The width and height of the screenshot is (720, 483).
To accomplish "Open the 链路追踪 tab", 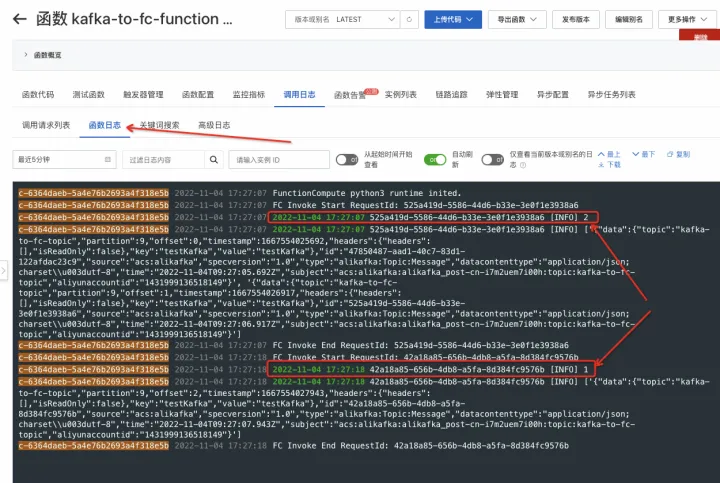I will pyautogui.click(x=451, y=95).
